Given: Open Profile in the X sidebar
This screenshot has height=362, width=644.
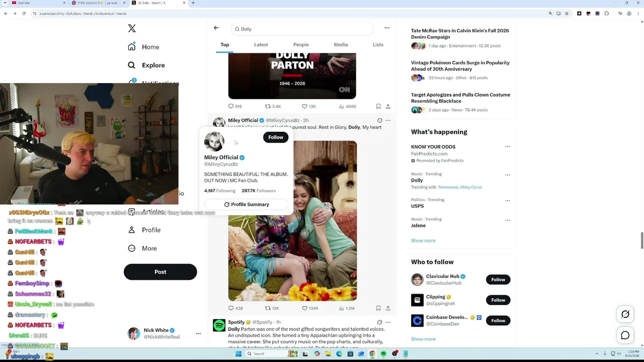Looking at the screenshot, I should point(144,230).
